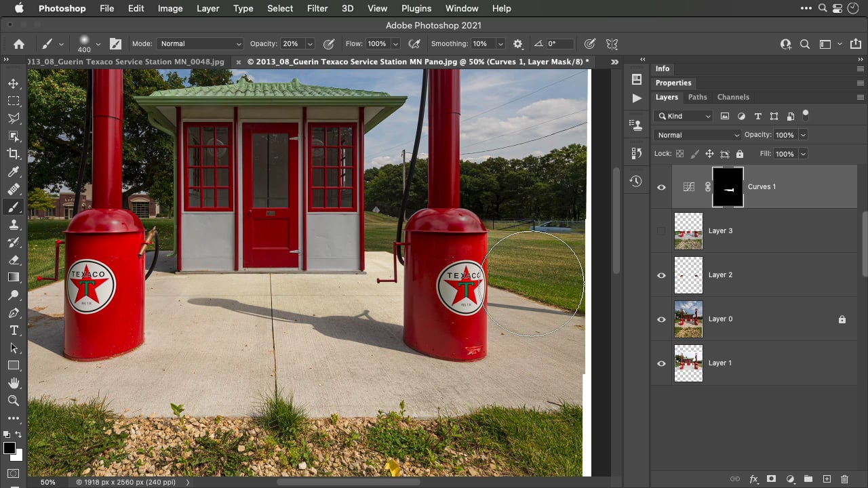868x488 pixels.
Task: Create a new layer icon
Action: pyautogui.click(x=827, y=479)
